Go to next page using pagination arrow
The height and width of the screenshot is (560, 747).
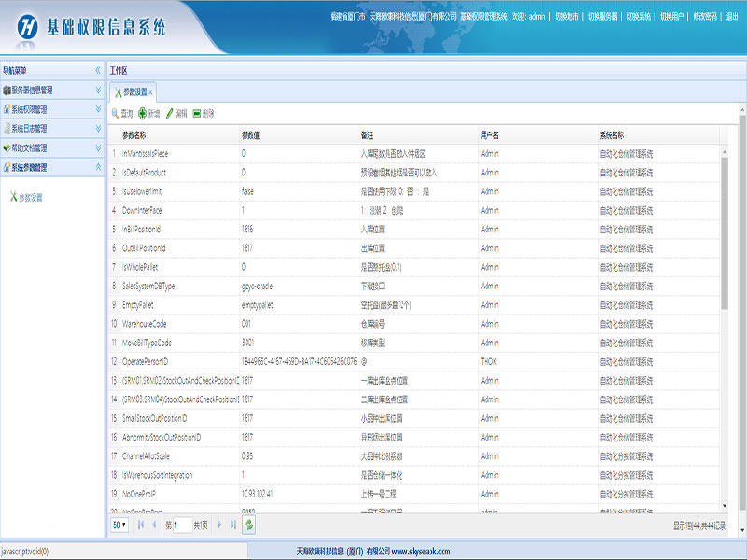220,525
